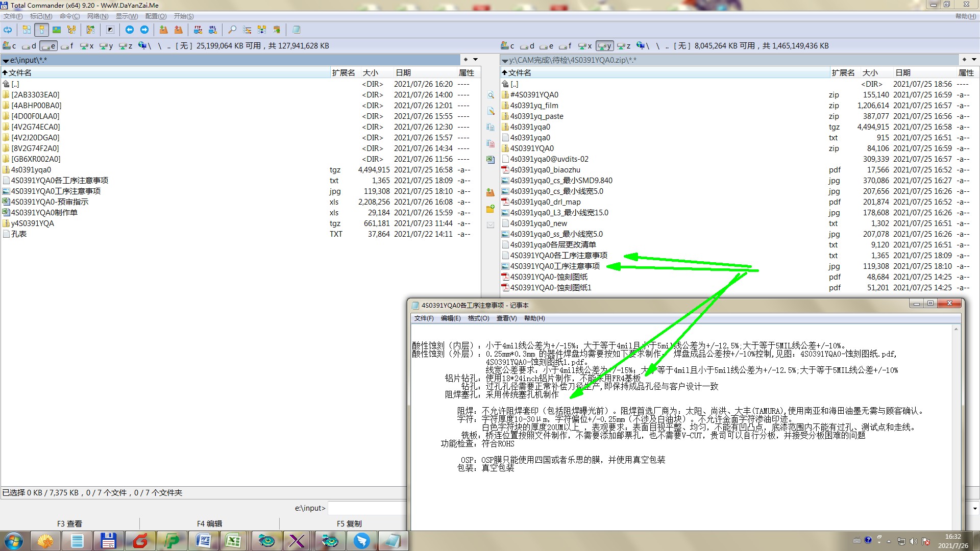Click the Refresh (reread source) toolbar icon

(x=8, y=30)
